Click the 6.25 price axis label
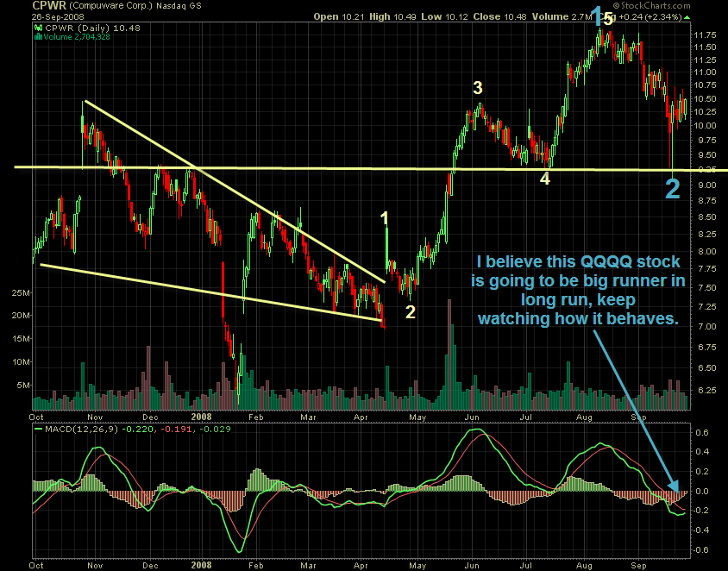Viewport: 728px width, 571px height. (x=706, y=391)
